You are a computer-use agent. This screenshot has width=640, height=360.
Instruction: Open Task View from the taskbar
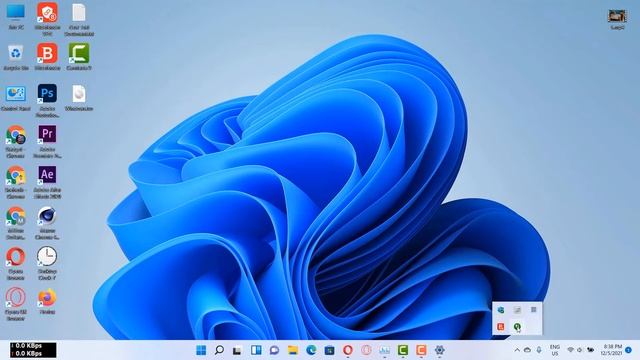click(237, 350)
